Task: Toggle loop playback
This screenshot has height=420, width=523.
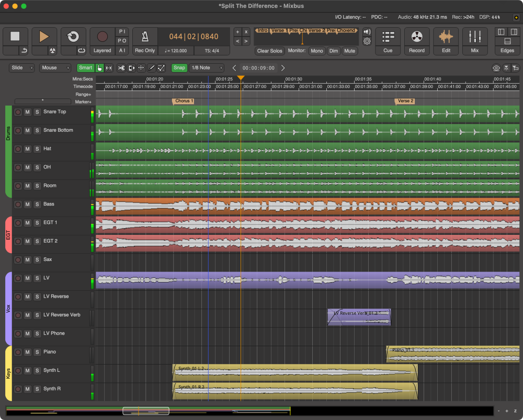Action: 73,37
